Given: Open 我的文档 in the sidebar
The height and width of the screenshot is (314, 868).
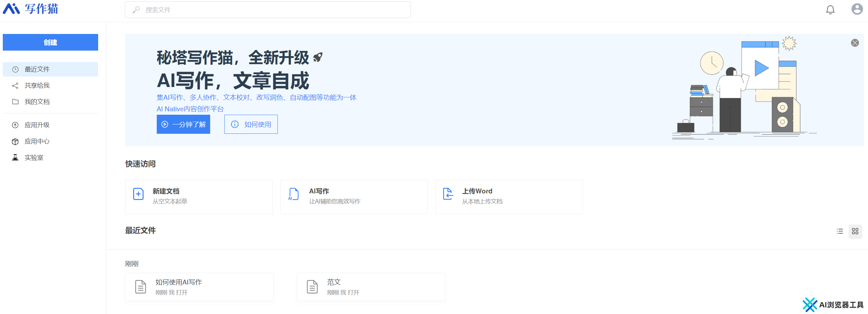Looking at the screenshot, I should click(50, 102).
